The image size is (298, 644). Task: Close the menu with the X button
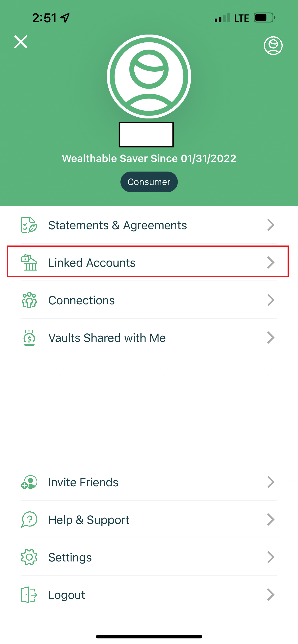pyautogui.click(x=21, y=41)
